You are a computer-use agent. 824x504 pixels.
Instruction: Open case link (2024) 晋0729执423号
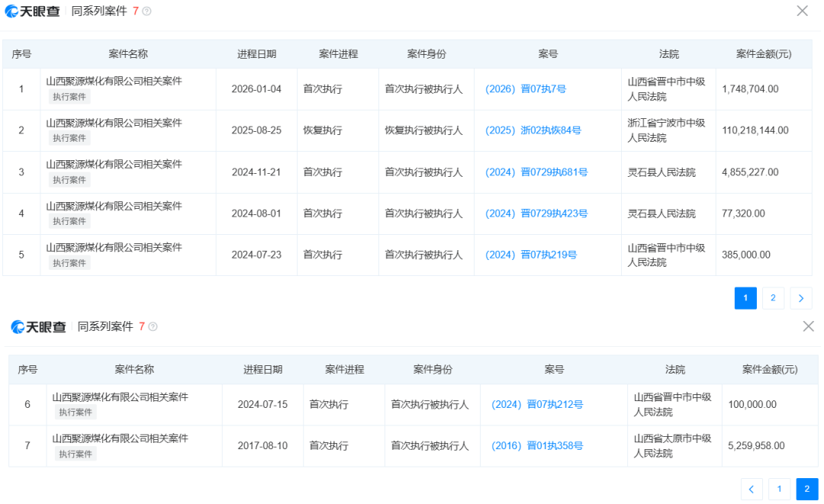tap(536, 213)
